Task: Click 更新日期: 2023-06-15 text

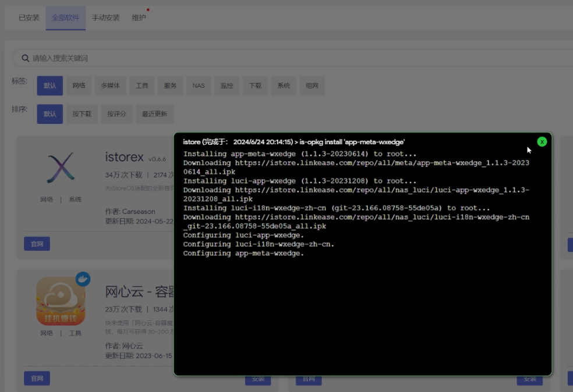Action: point(139,355)
